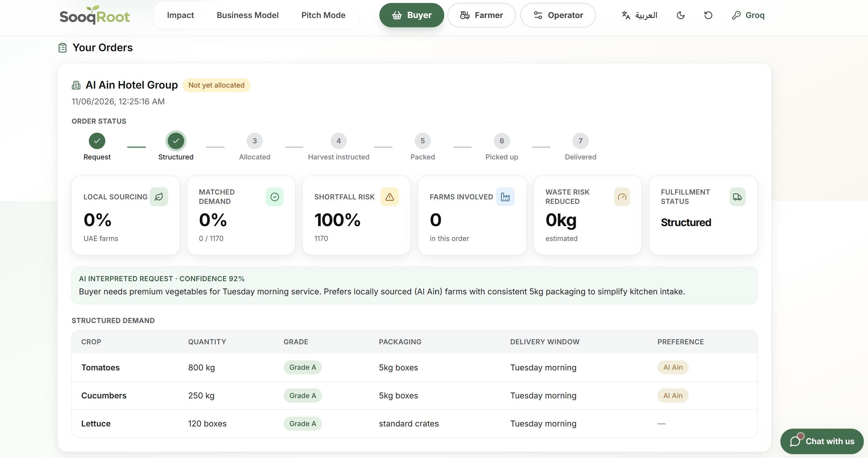The width and height of the screenshot is (868, 458).
Task: Click Tuesday morning for Lettuce row
Action: [543, 423]
